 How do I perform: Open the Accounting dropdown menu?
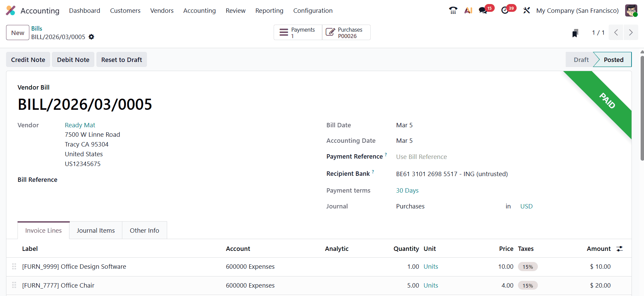pyautogui.click(x=200, y=10)
